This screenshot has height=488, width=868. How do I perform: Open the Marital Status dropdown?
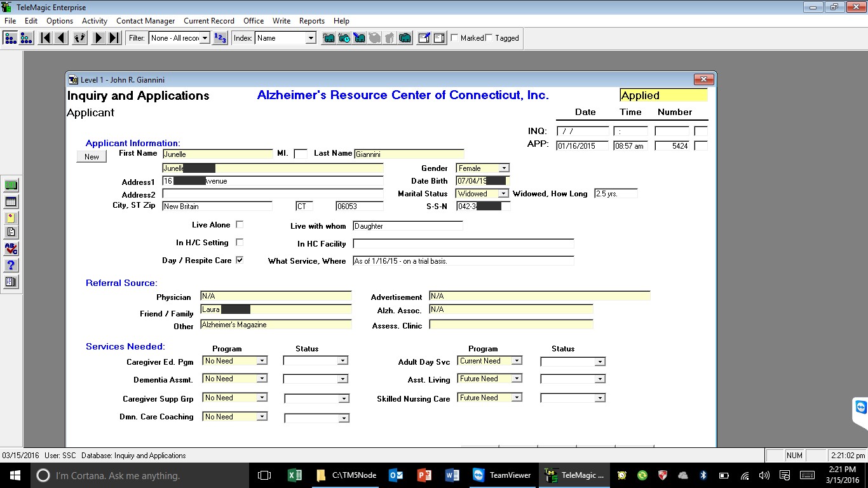coord(504,194)
